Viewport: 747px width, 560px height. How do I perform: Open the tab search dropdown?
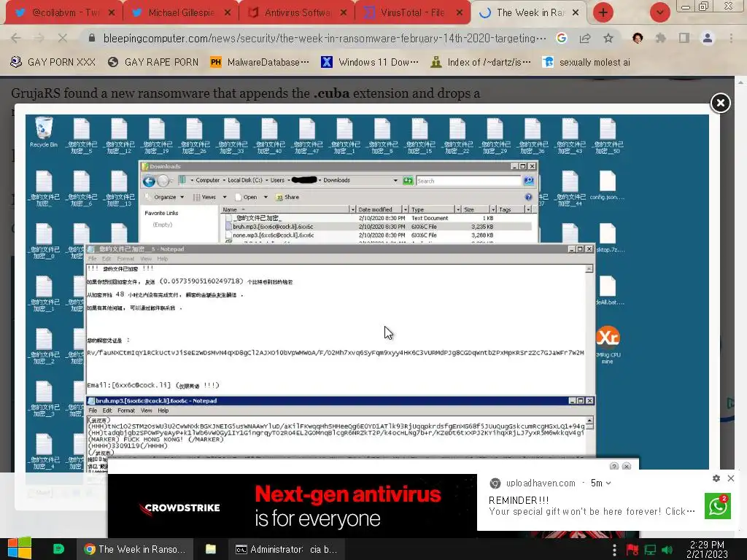(x=659, y=13)
